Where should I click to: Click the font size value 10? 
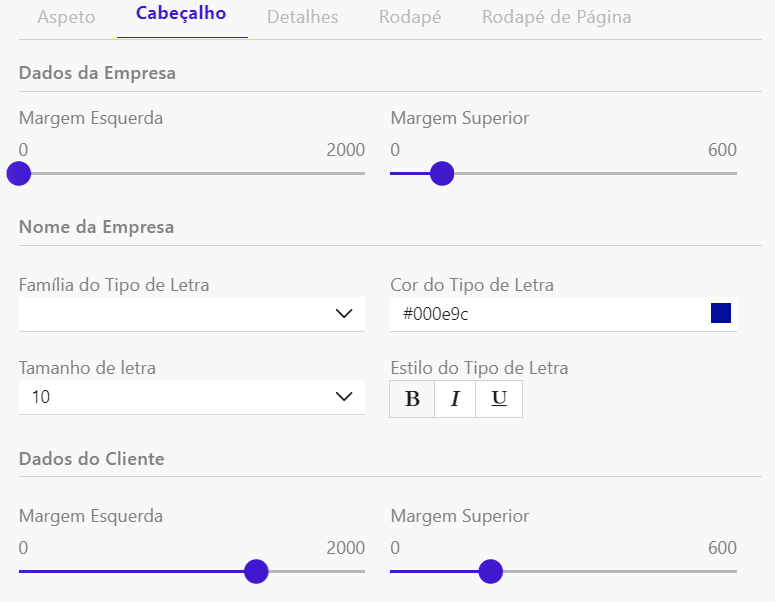point(41,397)
